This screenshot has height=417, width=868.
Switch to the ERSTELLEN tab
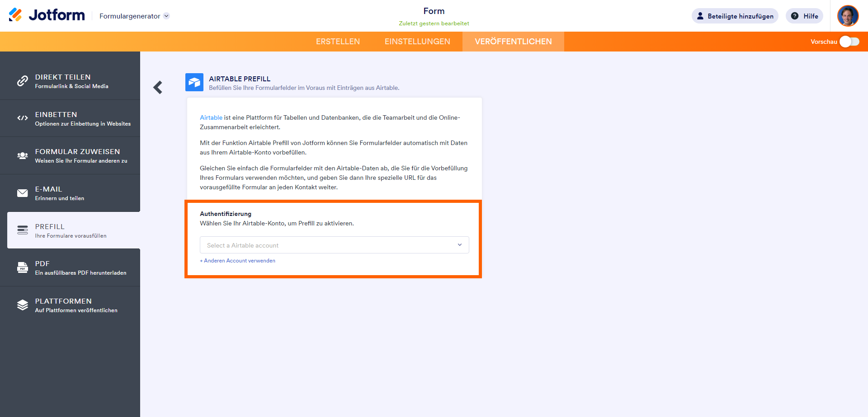point(338,42)
